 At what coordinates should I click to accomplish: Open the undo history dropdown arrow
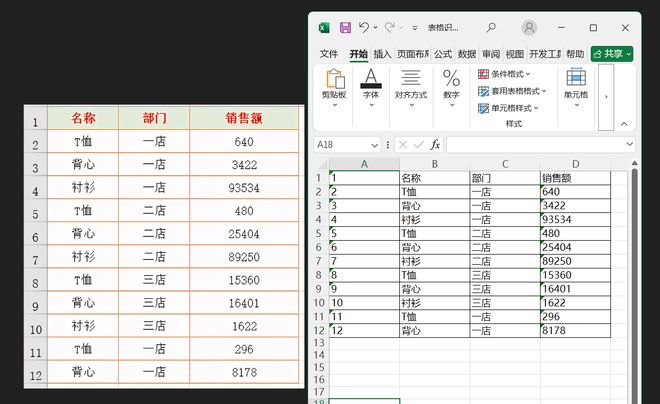tap(375, 28)
